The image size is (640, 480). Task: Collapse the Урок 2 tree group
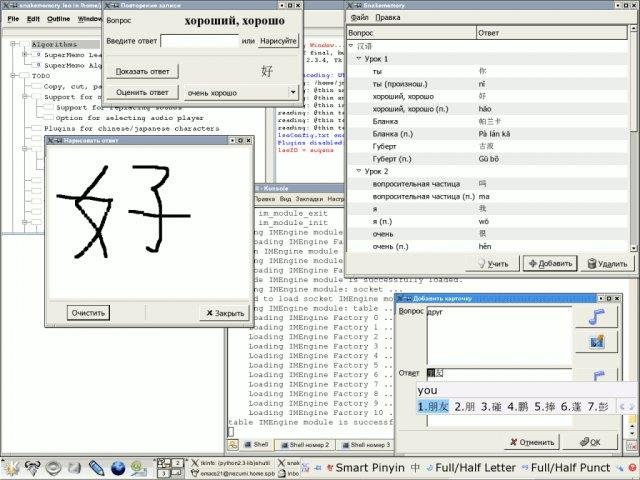(x=359, y=171)
